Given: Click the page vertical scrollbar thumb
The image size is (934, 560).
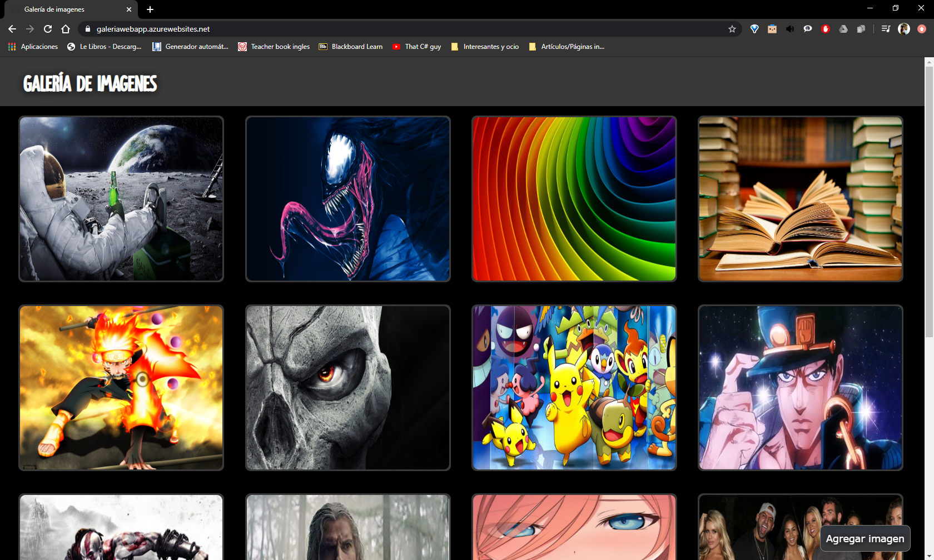Looking at the screenshot, I should tap(929, 202).
